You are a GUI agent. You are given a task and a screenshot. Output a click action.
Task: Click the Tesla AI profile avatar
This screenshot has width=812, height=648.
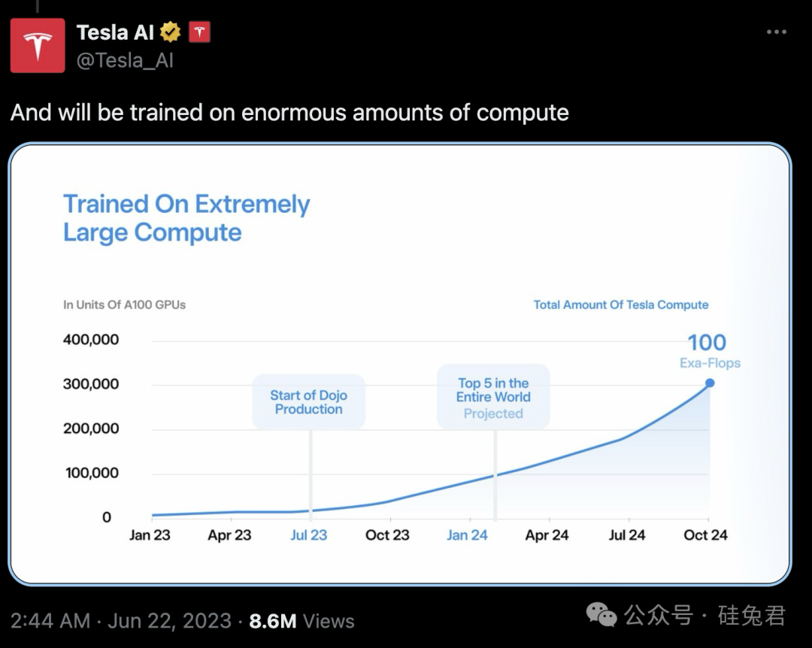pyautogui.click(x=38, y=46)
